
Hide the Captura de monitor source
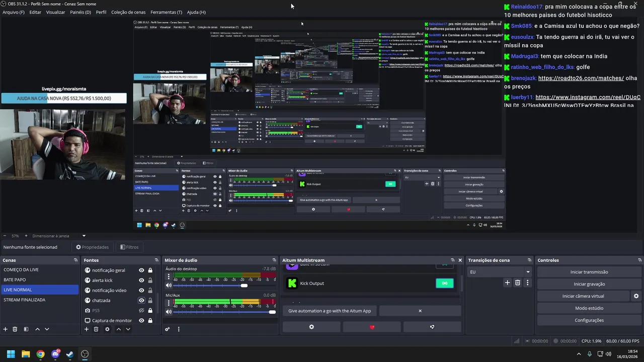click(x=141, y=320)
